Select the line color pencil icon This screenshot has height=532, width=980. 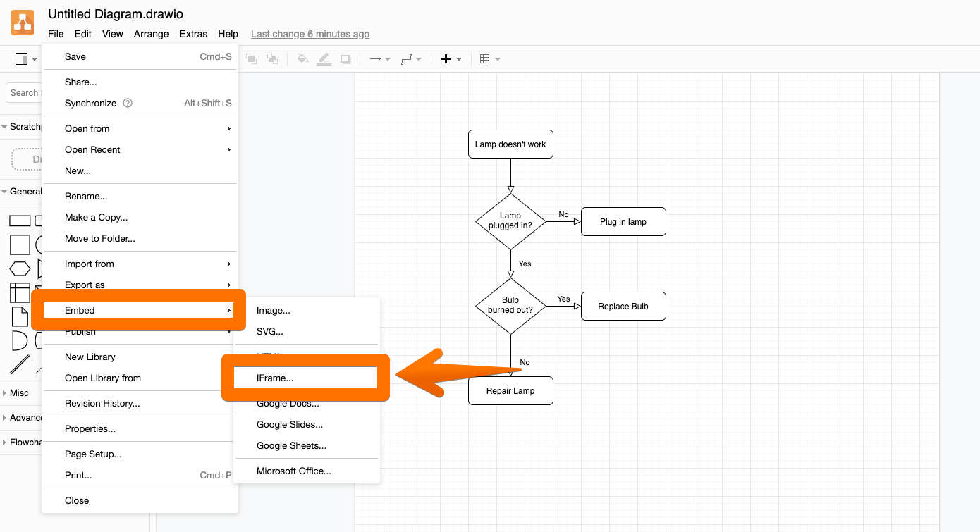pyautogui.click(x=324, y=59)
